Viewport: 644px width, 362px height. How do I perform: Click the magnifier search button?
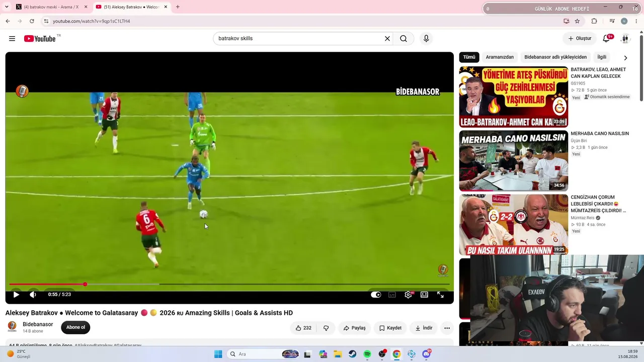click(404, 39)
